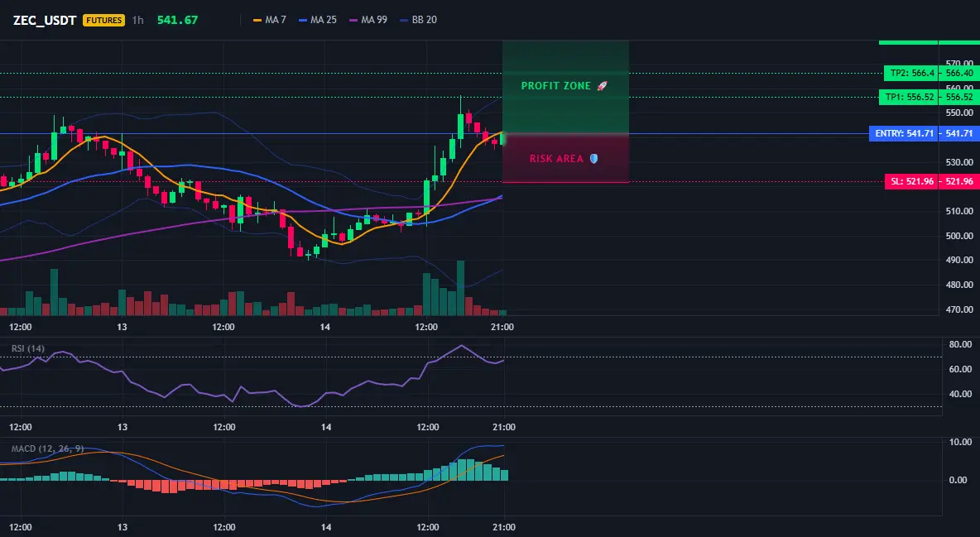Click date 14 on the MACD time axis
Image resolution: width=980 pixels, height=537 pixels.
[326, 527]
